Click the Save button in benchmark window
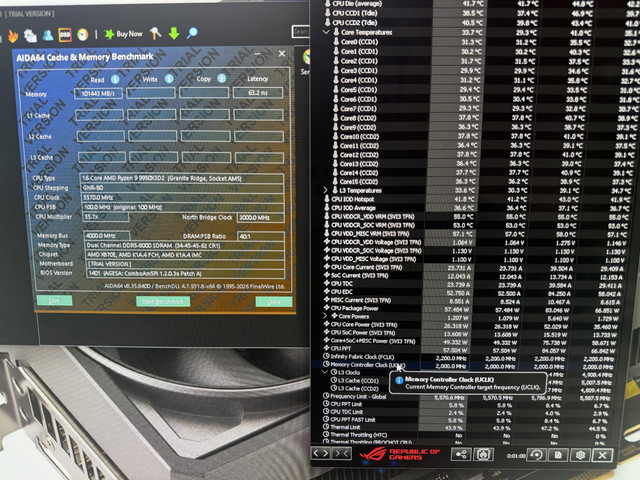 pos(54,300)
